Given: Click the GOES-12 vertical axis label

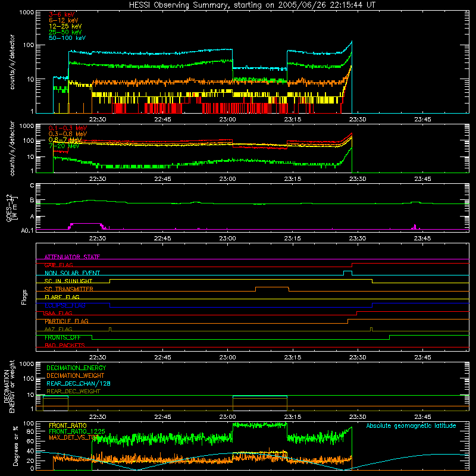Looking at the screenshot, I should click(x=12, y=208).
